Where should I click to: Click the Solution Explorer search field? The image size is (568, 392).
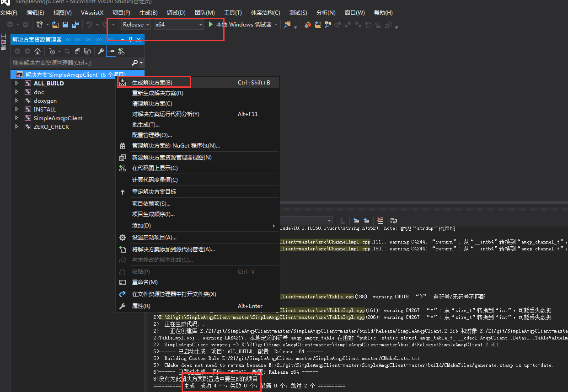[70, 63]
